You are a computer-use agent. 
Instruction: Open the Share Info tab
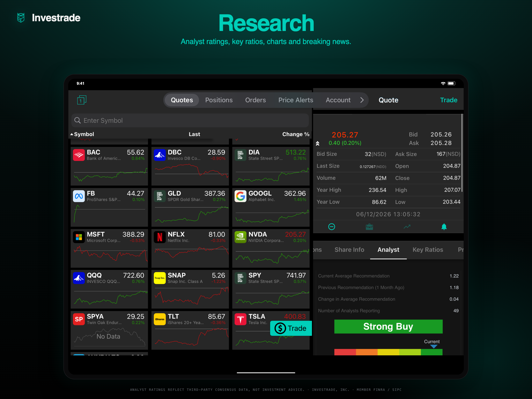click(349, 250)
